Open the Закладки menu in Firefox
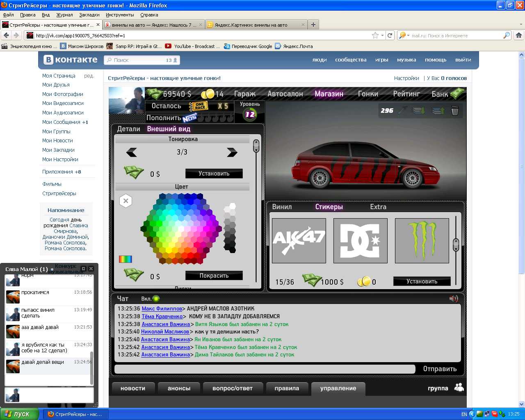 (89, 15)
